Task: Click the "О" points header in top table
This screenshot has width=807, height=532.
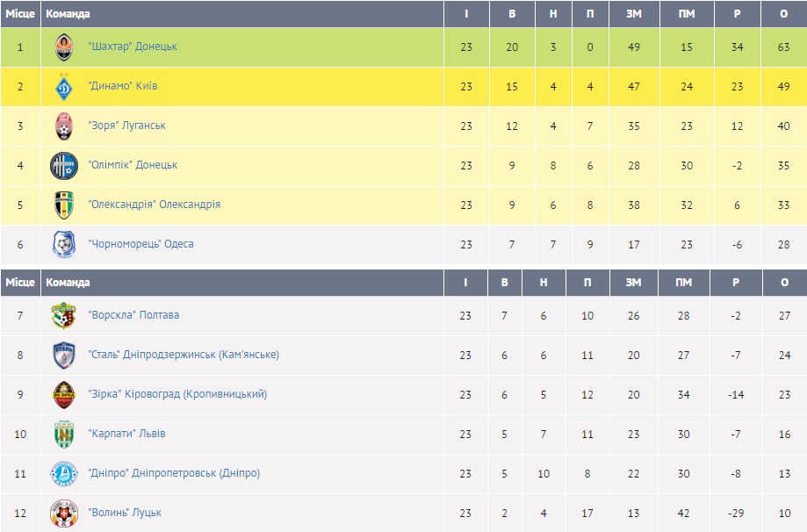Action: click(784, 14)
